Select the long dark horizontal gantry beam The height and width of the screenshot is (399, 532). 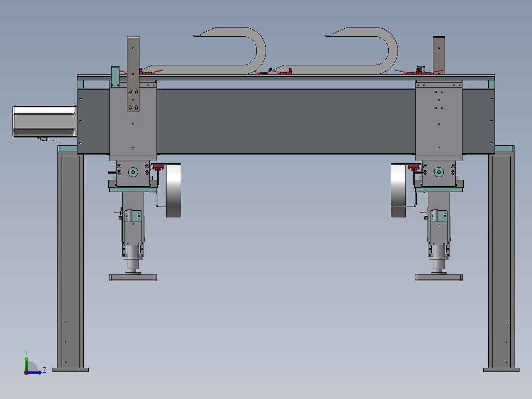point(286,121)
